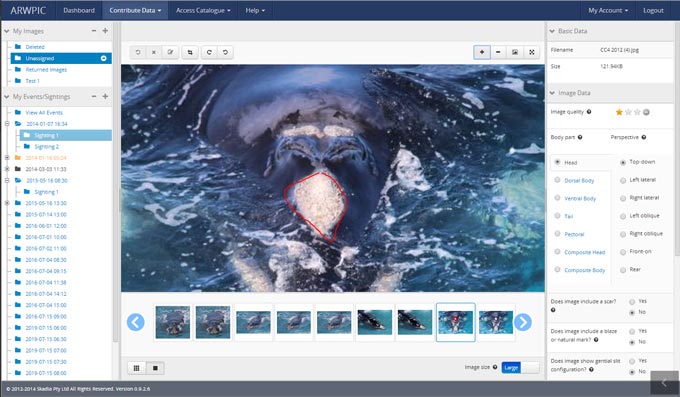680x397 pixels.
Task: Open the Returned Images folder
Action: point(46,69)
